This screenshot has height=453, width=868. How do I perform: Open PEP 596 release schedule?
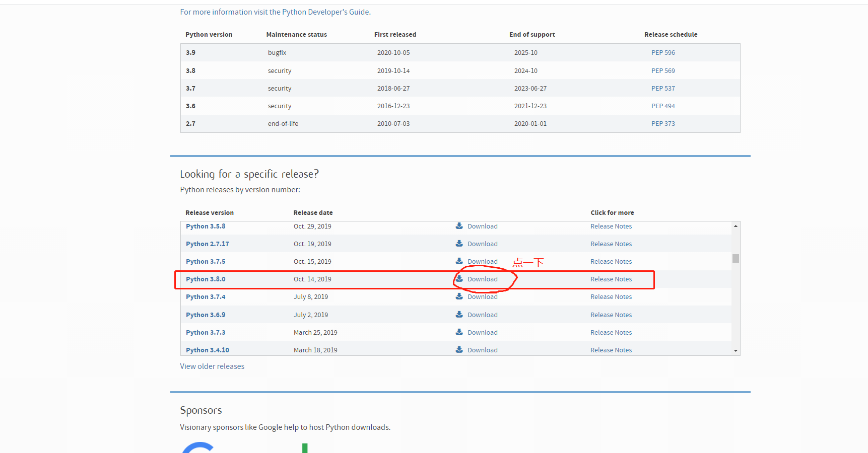click(663, 52)
